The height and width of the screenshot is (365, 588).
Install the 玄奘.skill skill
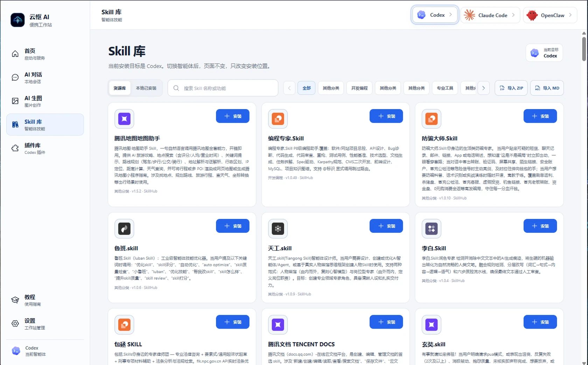(x=540, y=322)
